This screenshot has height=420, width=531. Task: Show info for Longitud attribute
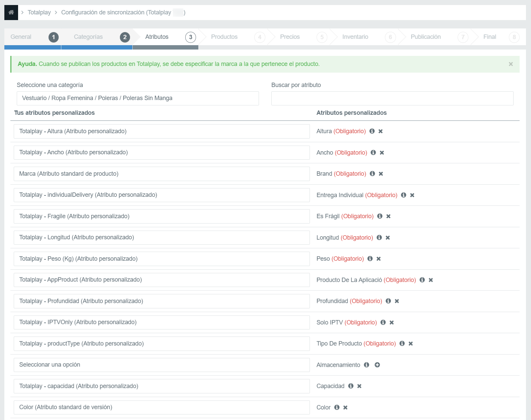(379, 238)
